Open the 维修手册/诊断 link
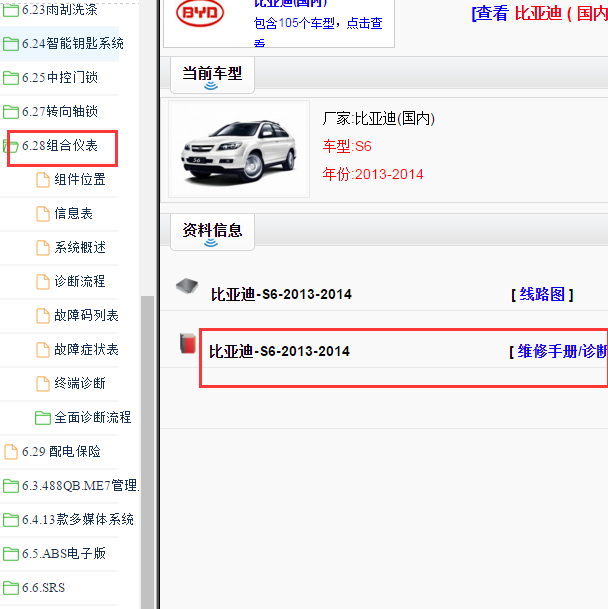This screenshot has width=608, height=609. click(562, 351)
